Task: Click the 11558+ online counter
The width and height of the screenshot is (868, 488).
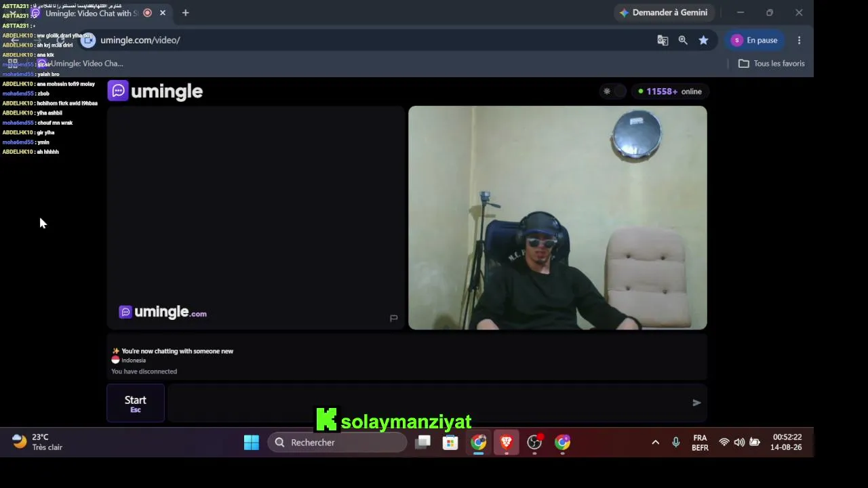Action: click(x=670, y=91)
